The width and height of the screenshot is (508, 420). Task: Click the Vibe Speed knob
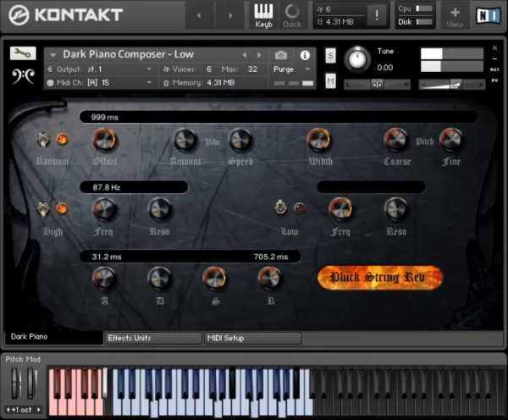click(x=240, y=140)
